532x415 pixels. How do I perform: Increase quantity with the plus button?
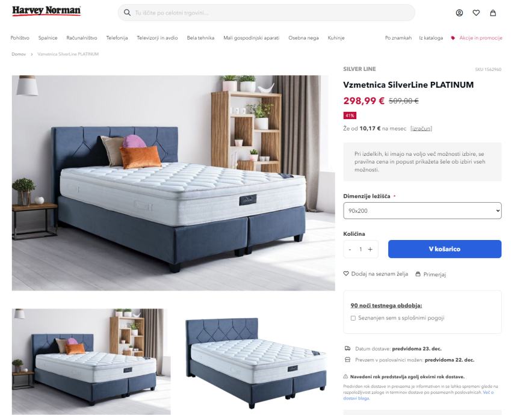pos(370,249)
